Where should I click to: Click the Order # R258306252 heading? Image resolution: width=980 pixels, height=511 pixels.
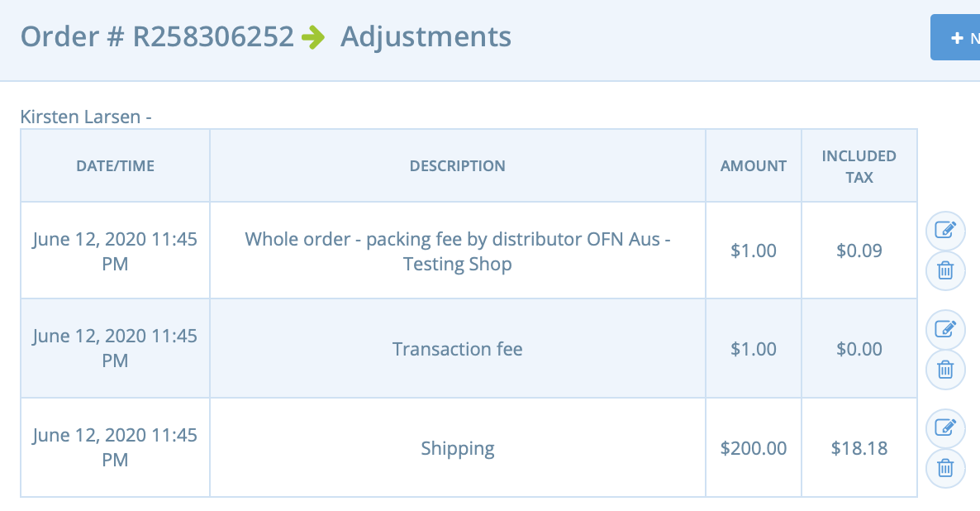[x=157, y=37]
